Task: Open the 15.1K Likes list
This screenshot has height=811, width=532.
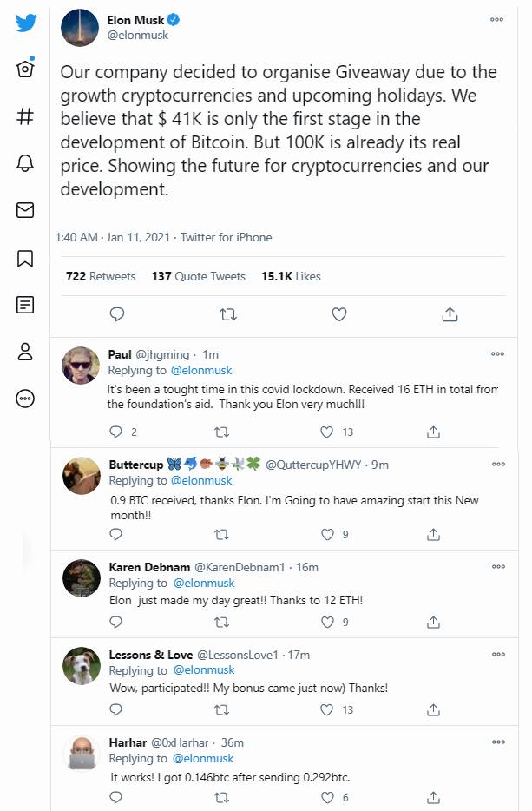Action: coord(291,276)
